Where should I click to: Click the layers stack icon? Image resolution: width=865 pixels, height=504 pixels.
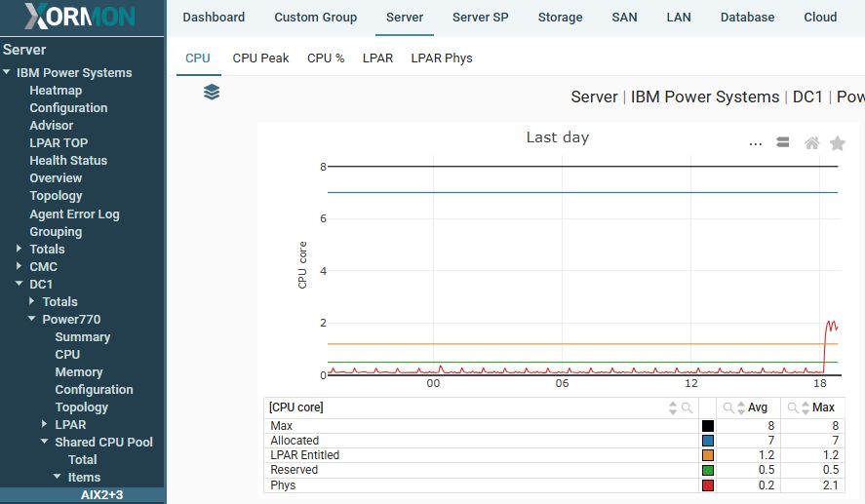(212, 92)
